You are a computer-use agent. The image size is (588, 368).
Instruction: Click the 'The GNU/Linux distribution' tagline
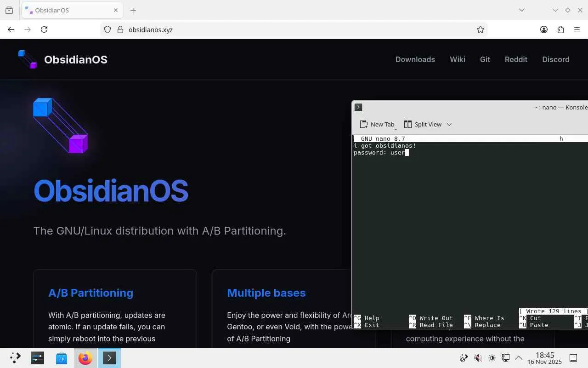159,230
